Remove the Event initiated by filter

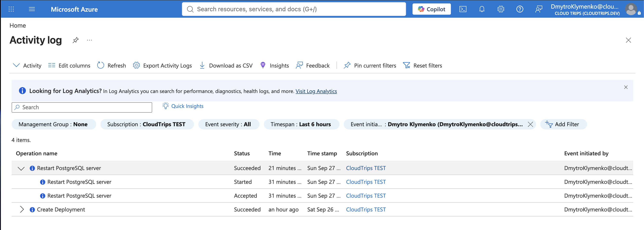pos(530,124)
